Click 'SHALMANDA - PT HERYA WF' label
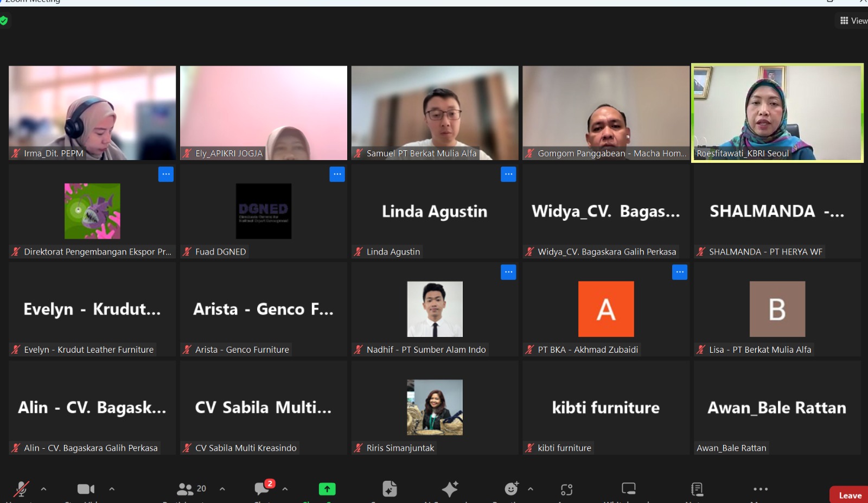This screenshot has width=868, height=503. click(x=765, y=252)
